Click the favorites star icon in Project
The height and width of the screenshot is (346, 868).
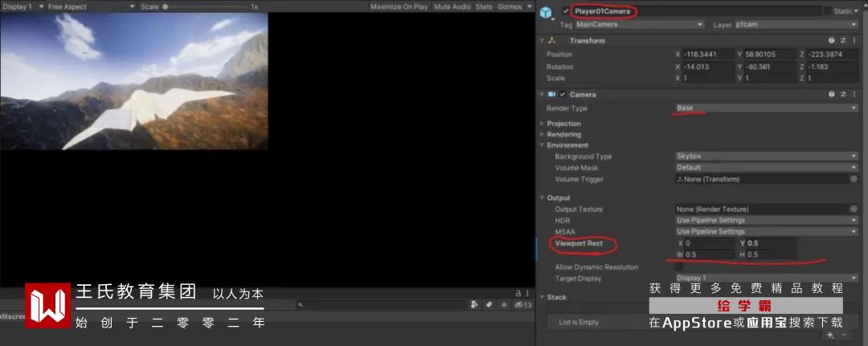tap(504, 304)
